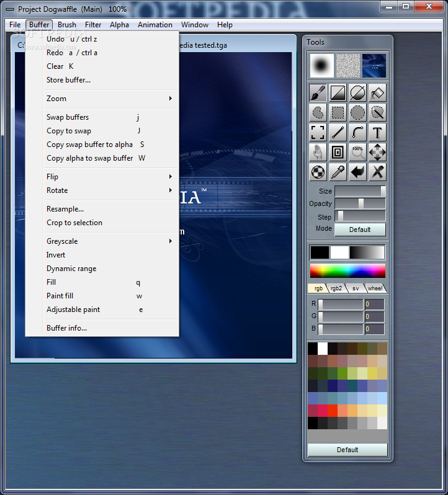Select the Text tool
The width and height of the screenshot is (448, 495).
377,133
